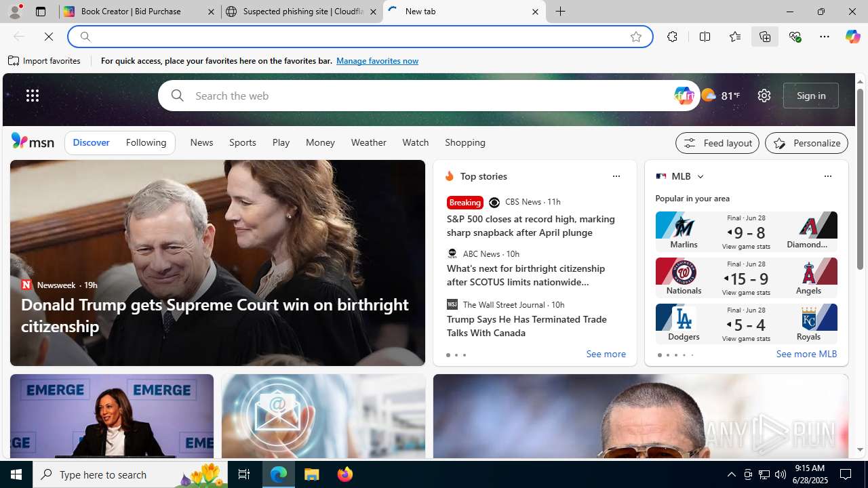The height and width of the screenshot is (488, 868).
Task: Open File Explorer from taskbar
Action: (312, 474)
